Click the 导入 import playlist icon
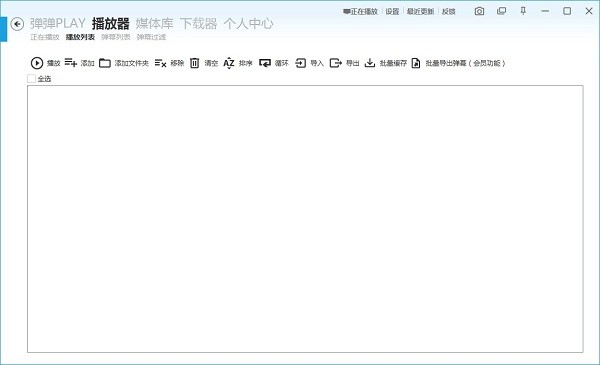 point(300,63)
